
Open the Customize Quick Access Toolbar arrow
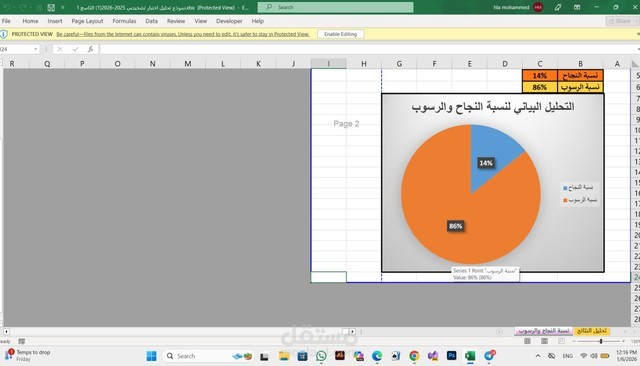[62, 7]
